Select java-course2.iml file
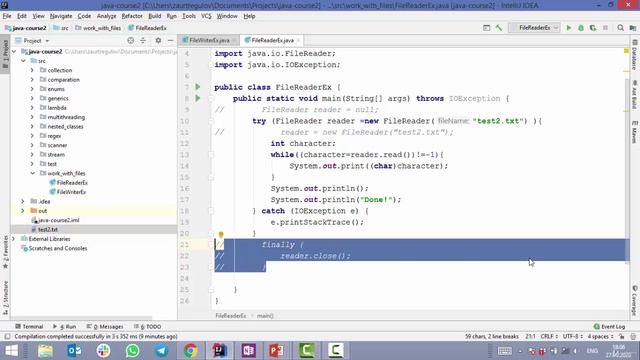 pyautogui.click(x=58, y=220)
